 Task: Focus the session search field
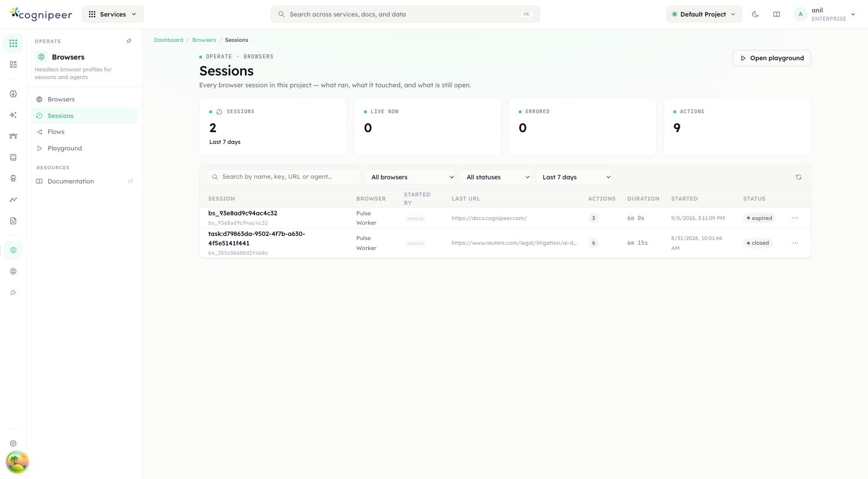[x=283, y=177]
